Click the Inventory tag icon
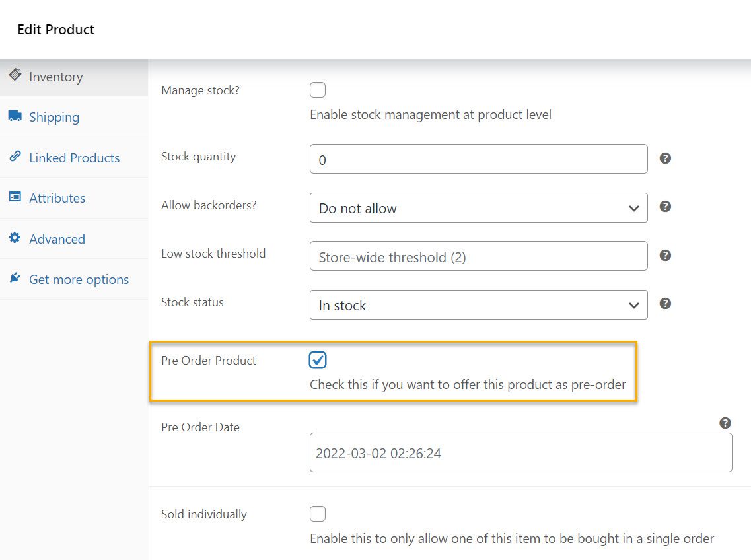The height and width of the screenshot is (560, 751). [x=15, y=74]
